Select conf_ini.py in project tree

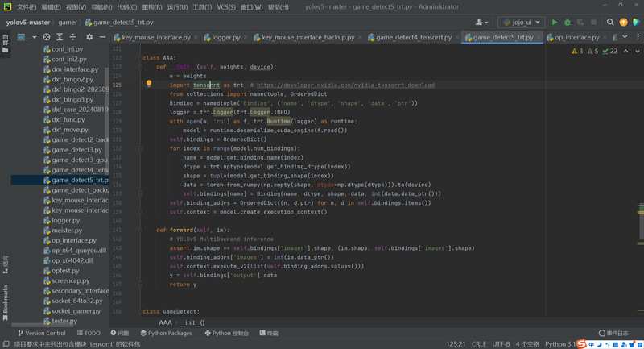click(68, 49)
